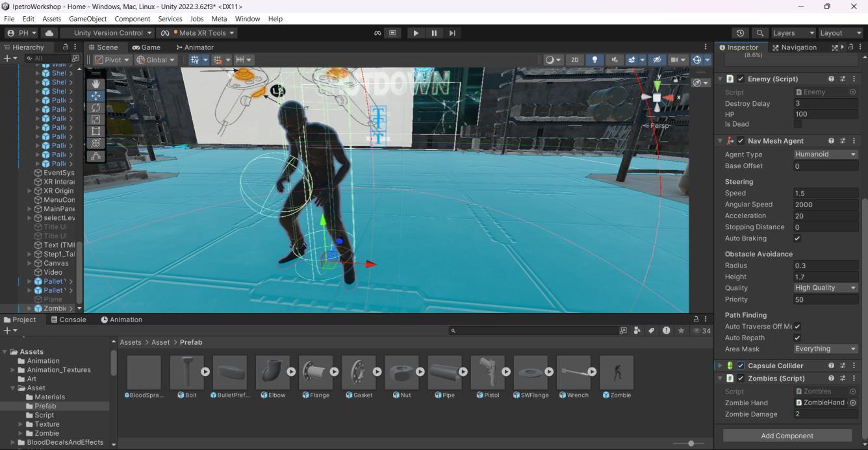Open Enemy script help icon
The width and height of the screenshot is (868, 450).
pos(831,79)
